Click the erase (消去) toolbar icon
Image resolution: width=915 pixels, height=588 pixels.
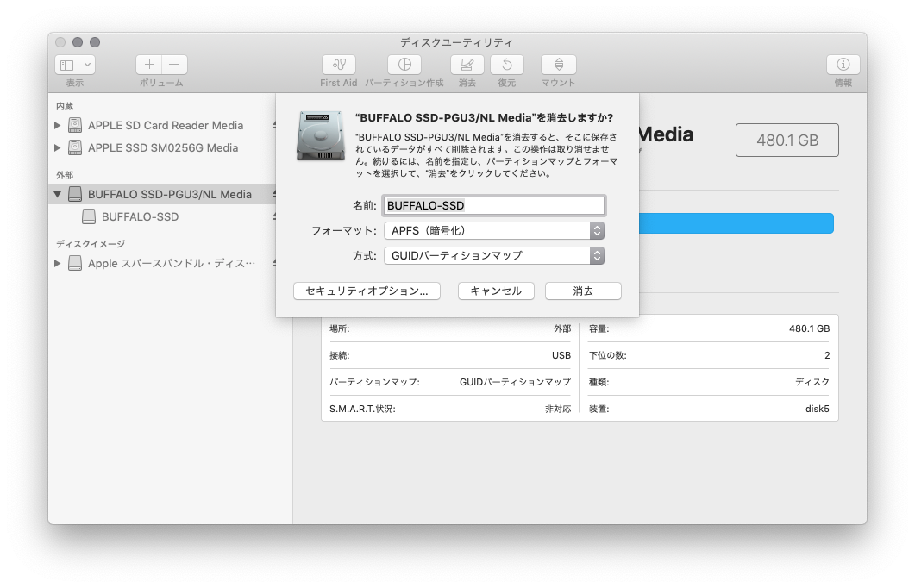(467, 65)
